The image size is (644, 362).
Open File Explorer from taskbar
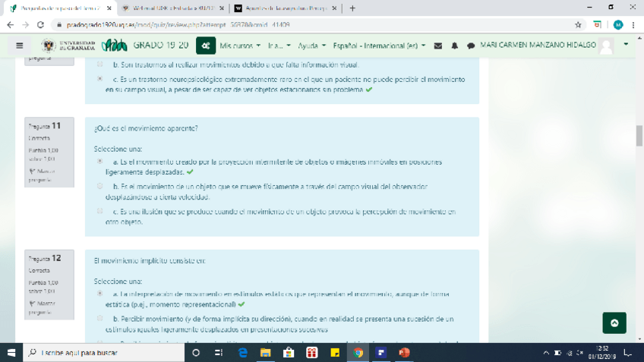pyautogui.click(x=265, y=353)
